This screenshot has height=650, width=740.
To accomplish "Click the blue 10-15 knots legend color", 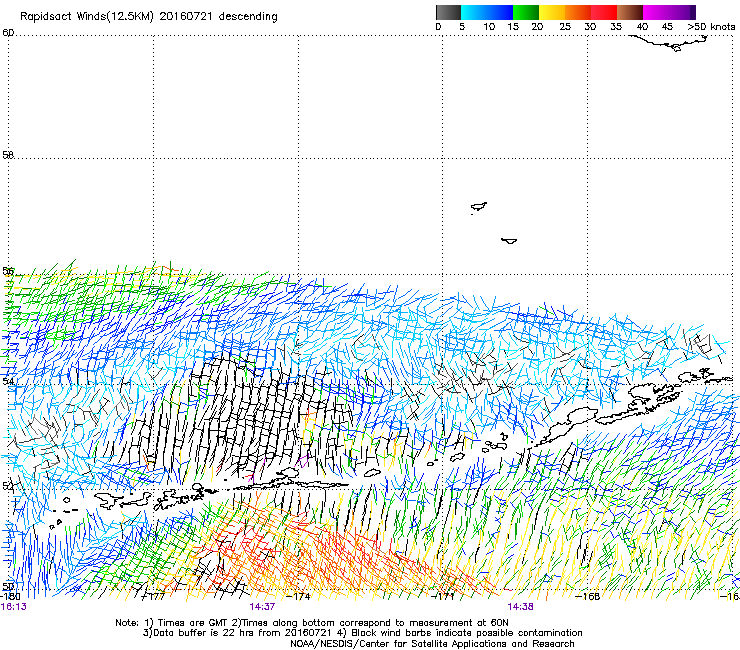I will [x=500, y=12].
